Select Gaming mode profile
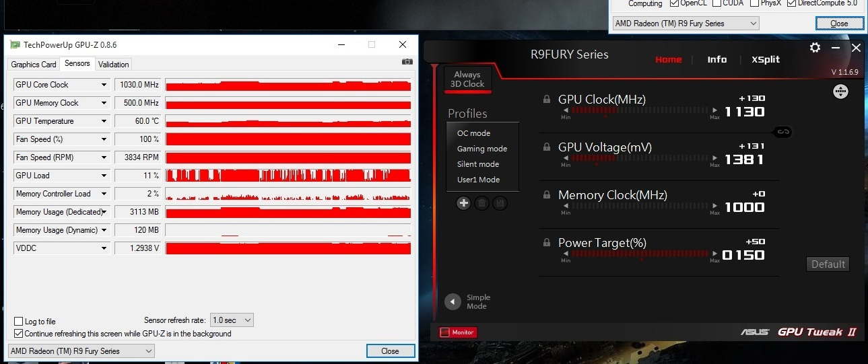The image size is (868, 364). point(481,149)
